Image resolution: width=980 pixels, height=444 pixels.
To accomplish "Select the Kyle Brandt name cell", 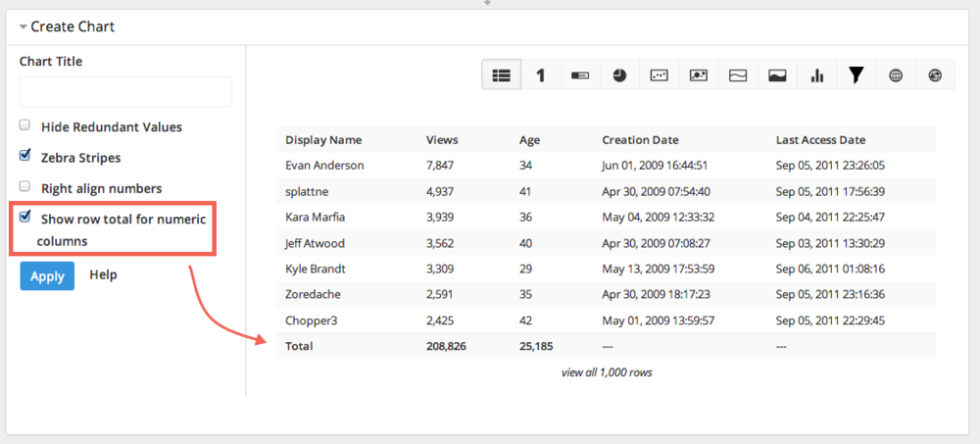I will point(316,269).
